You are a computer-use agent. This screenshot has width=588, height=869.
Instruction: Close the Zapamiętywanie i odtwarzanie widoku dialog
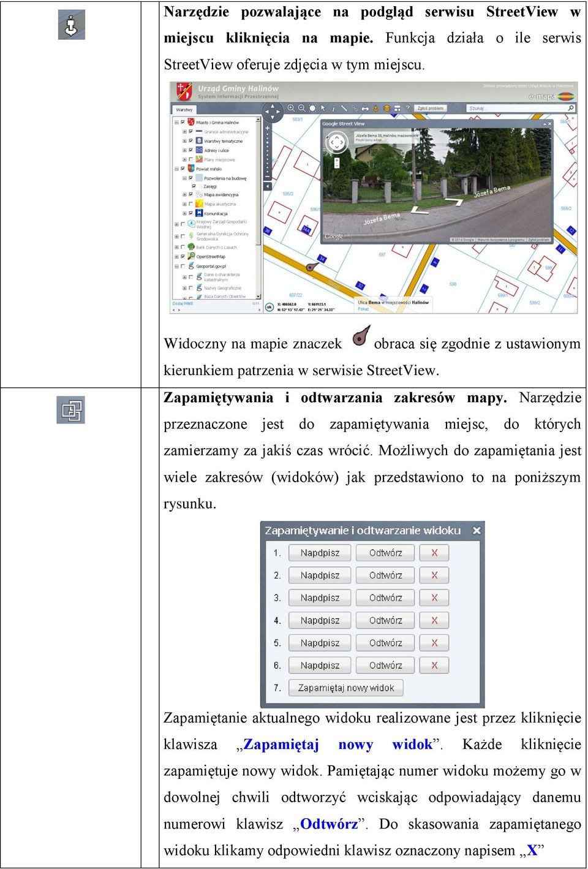click(x=477, y=531)
